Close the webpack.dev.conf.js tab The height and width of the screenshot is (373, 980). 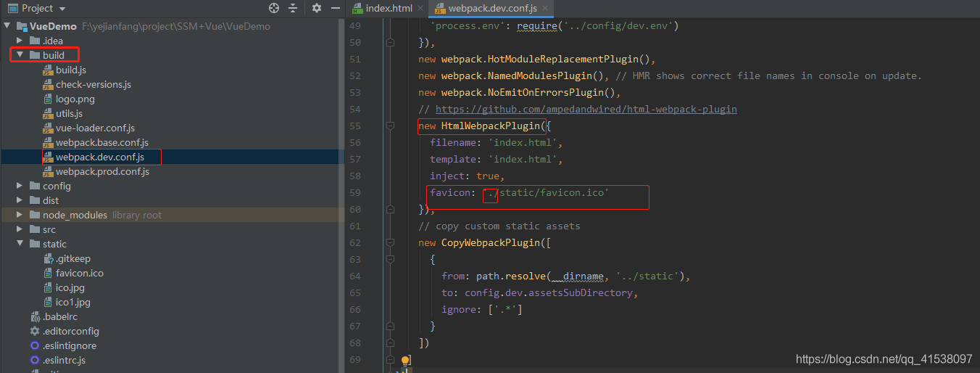coord(546,9)
